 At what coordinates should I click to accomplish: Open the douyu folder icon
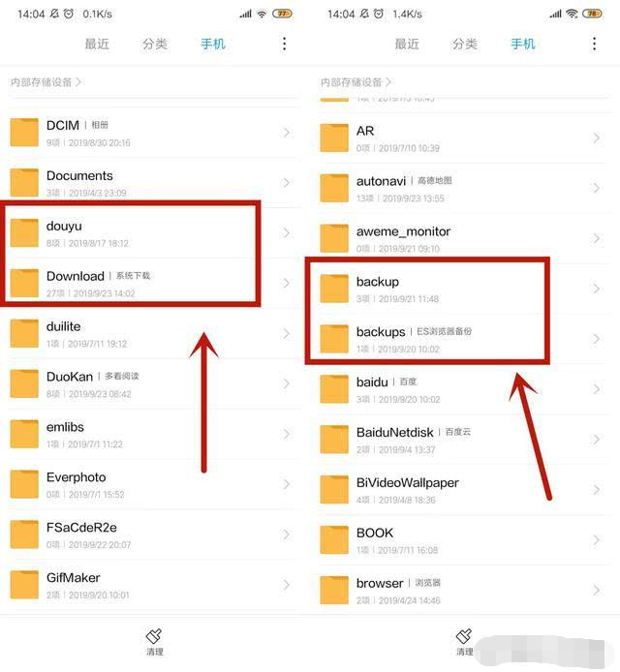24,233
